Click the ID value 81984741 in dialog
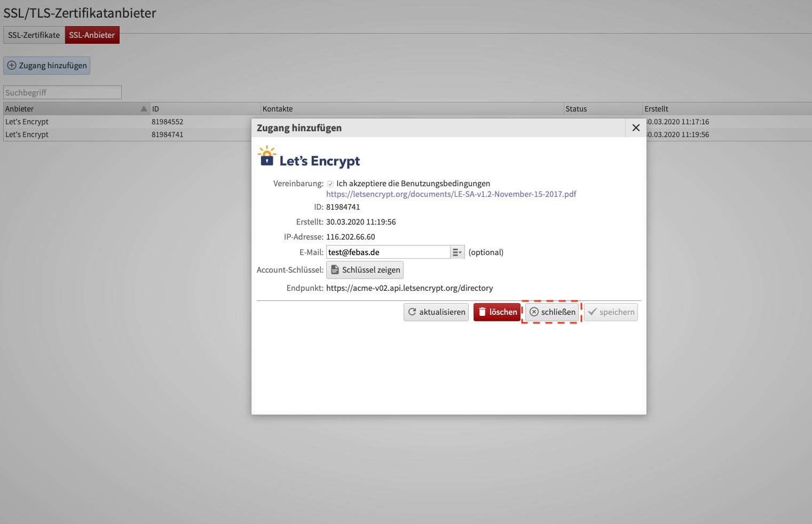 [343, 207]
